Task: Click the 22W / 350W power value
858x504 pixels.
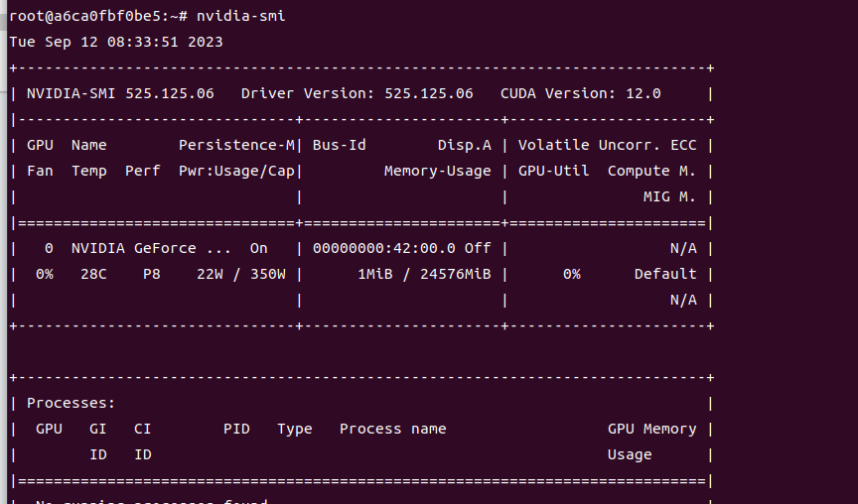Action: tap(240, 275)
